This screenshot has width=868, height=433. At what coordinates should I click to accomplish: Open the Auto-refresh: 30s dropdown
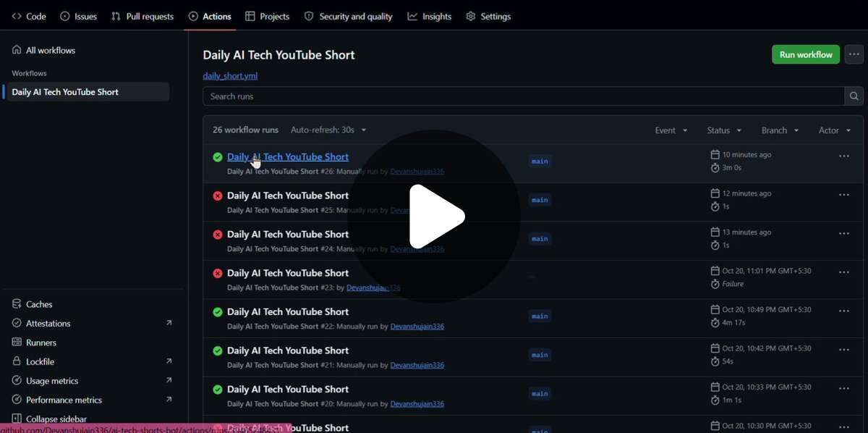328,130
